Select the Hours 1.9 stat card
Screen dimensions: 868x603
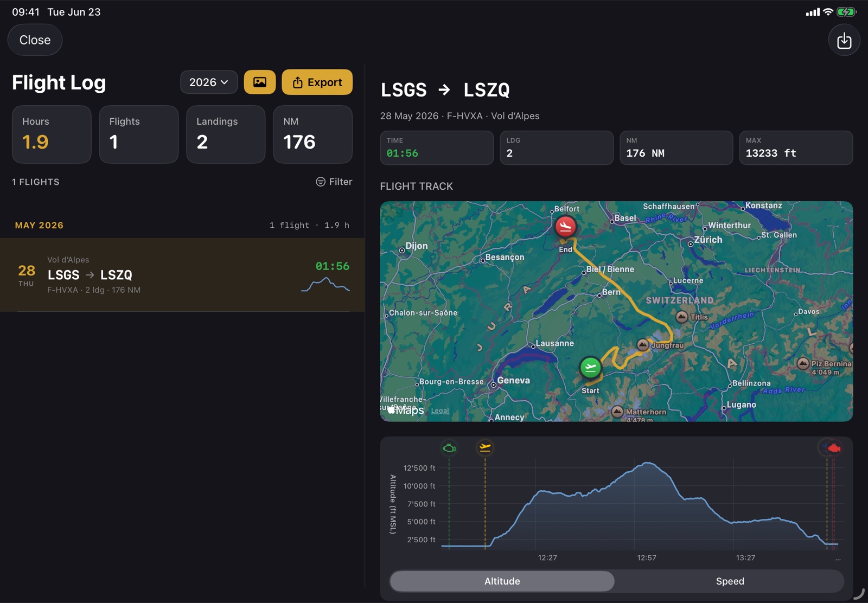tap(52, 134)
